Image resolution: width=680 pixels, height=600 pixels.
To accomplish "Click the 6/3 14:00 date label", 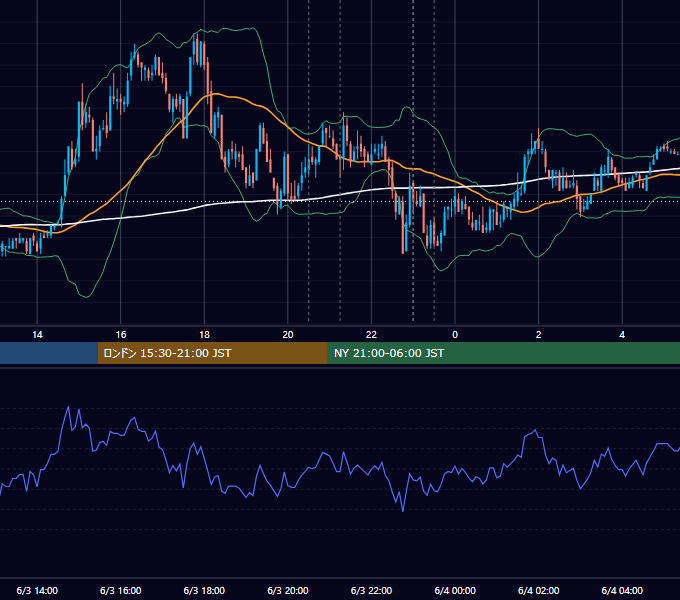I will tap(37, 590).
